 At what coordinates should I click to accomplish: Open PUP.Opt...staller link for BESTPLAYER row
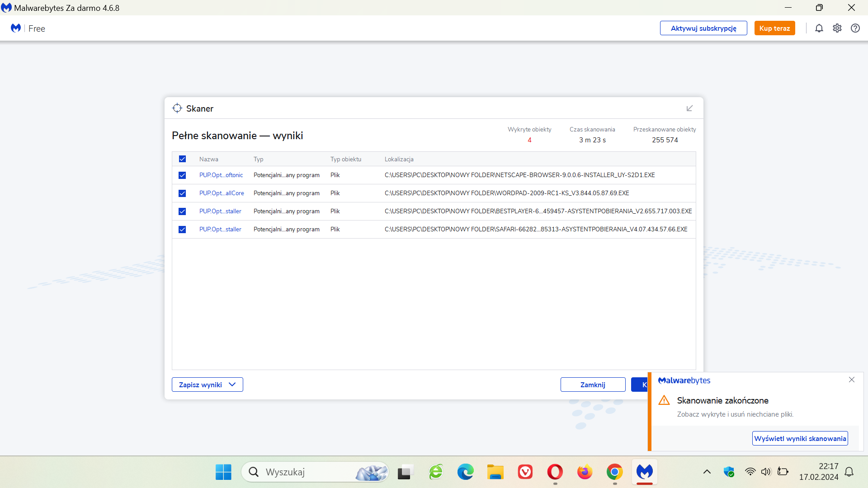220,211
